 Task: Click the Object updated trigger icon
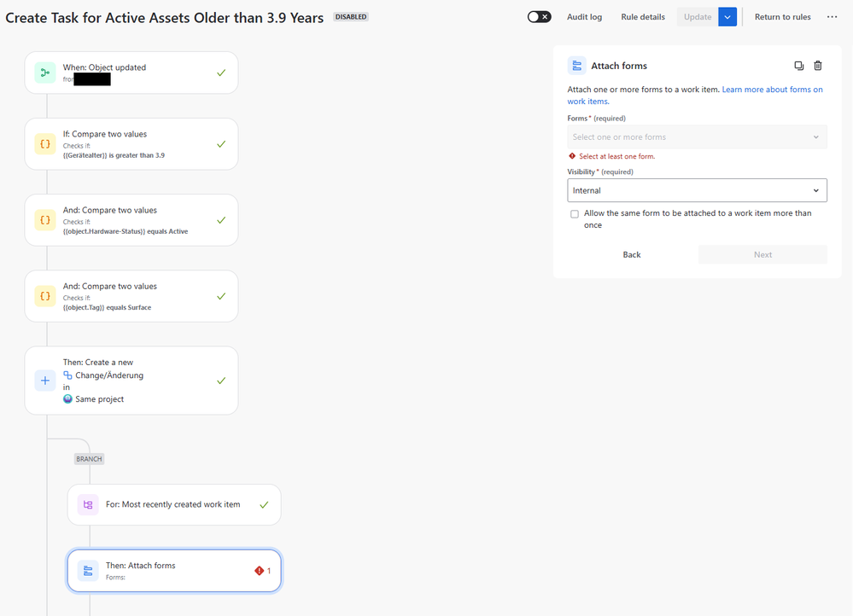click(x=45, y=73)
